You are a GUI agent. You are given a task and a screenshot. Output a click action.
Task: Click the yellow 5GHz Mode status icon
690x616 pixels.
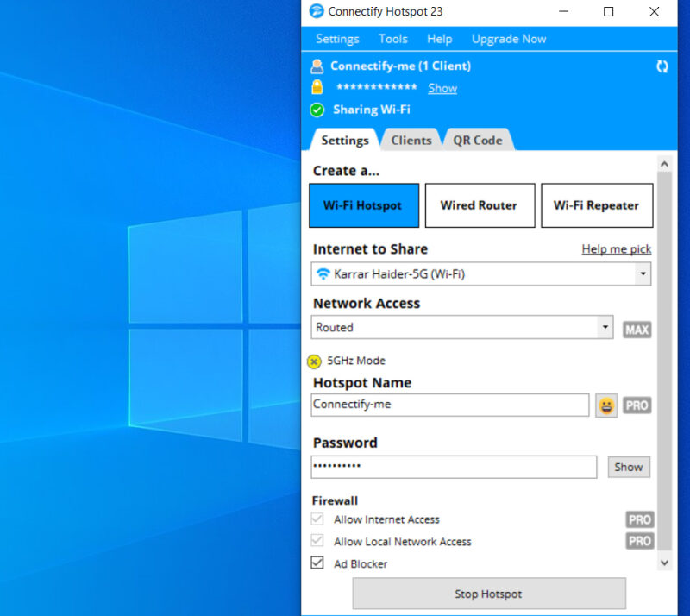click(x=315, y=361)
